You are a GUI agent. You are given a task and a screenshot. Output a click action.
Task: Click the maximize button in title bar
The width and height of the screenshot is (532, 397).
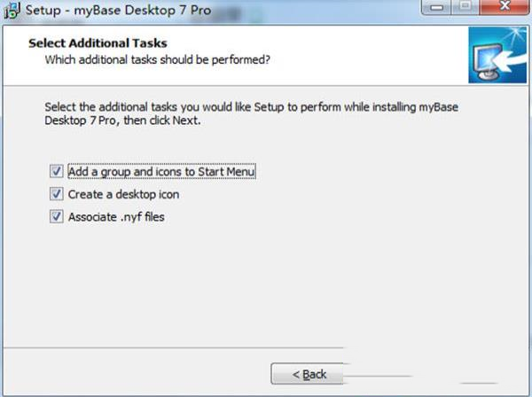[x=465, y=10]
